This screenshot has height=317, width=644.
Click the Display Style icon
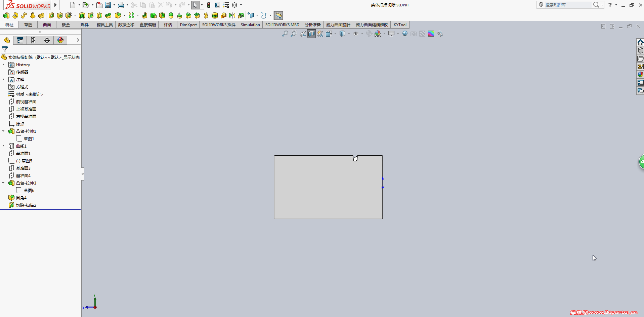[342, 34]
